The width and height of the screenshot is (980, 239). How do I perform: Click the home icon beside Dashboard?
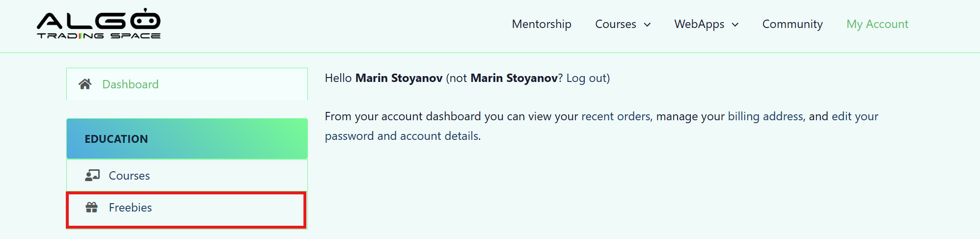(85, 84)
